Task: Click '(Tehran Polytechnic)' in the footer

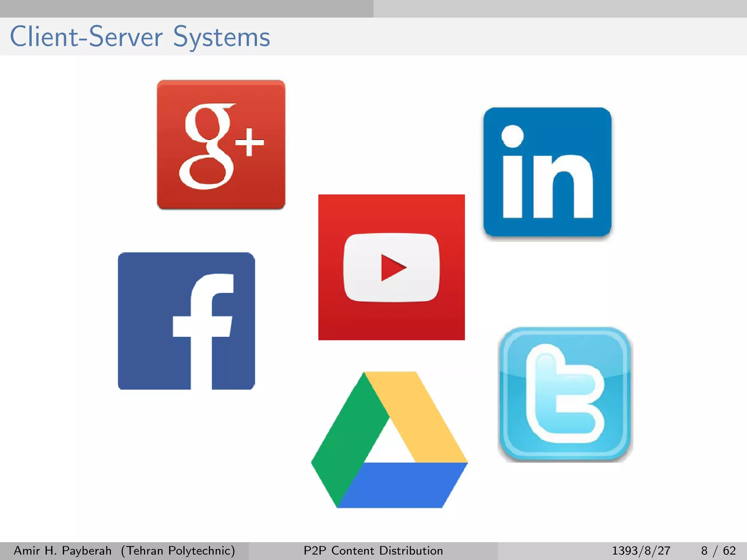Action: click(178, 551)
